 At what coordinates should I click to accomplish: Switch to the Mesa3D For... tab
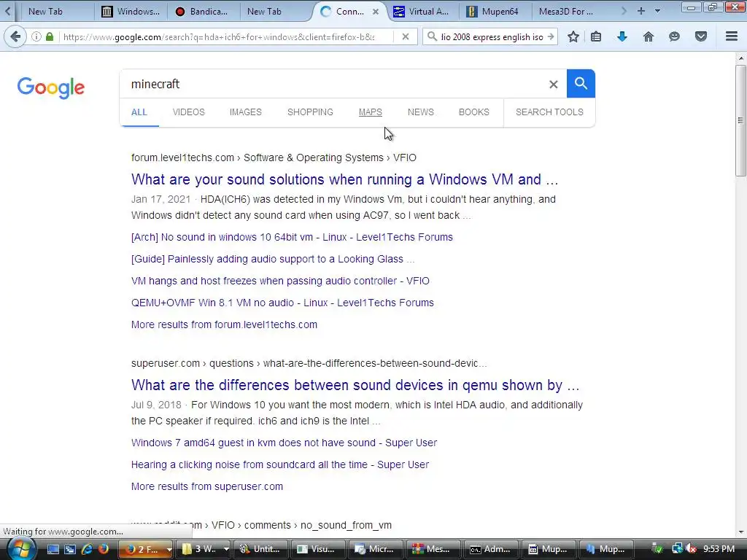coord(566,12)
